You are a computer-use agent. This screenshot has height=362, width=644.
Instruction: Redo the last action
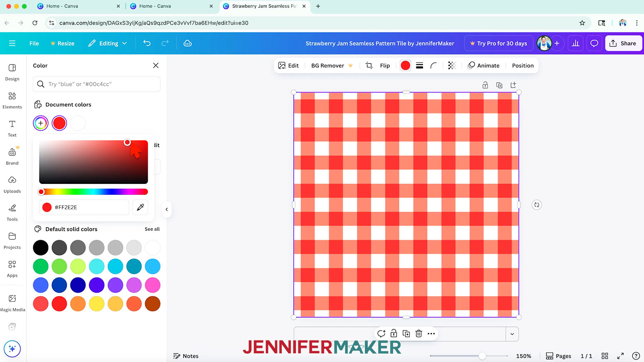tap(165, 43)
